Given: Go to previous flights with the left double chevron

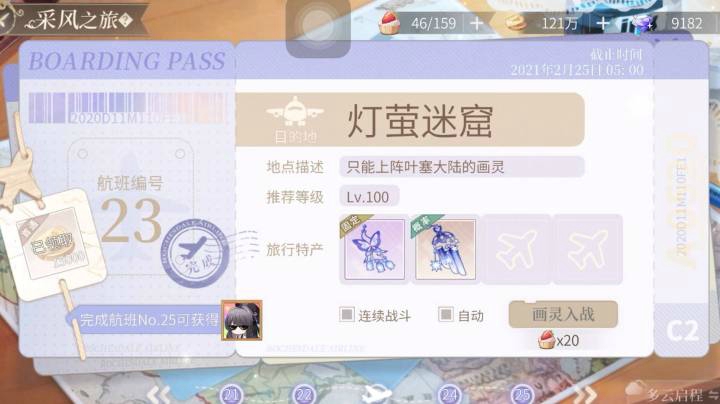Looking at the screenshot, I should [x=158, y=394].
